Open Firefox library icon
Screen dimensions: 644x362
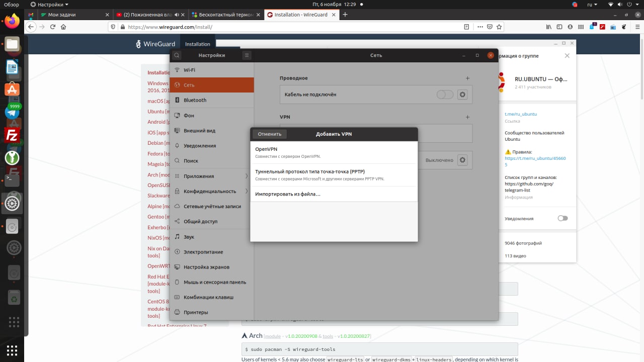pos(549,27)
